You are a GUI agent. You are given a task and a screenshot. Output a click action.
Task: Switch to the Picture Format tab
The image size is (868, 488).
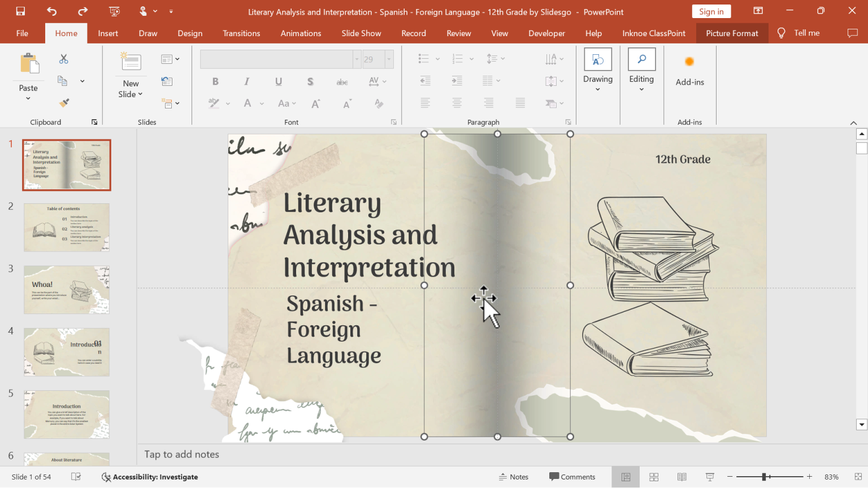pos(732,33)
